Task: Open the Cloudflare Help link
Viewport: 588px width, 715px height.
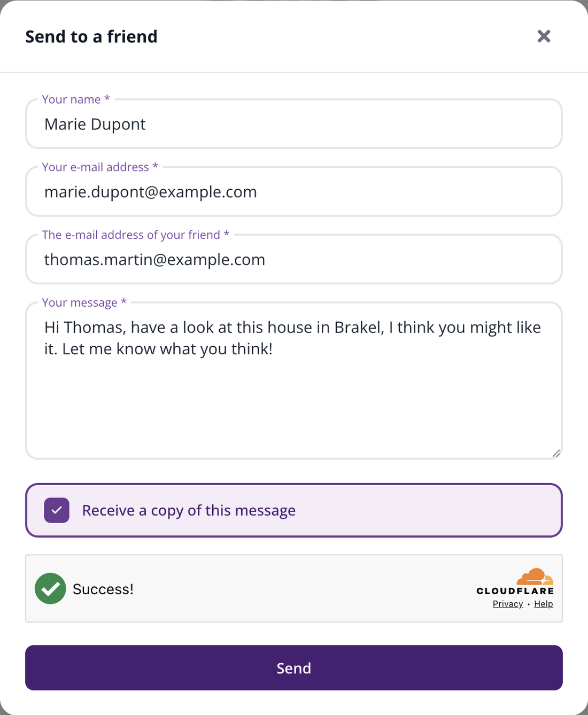Action: (x=544, y=604)
